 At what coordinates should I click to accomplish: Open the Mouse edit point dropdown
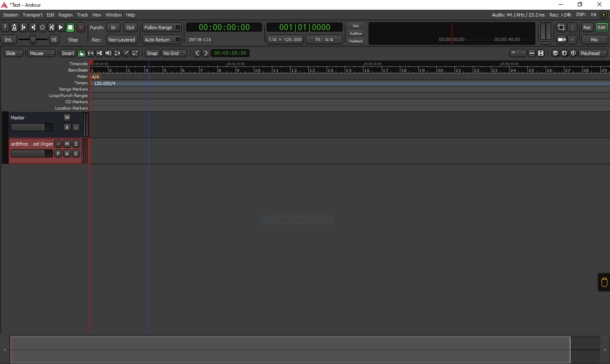point(42,53)
